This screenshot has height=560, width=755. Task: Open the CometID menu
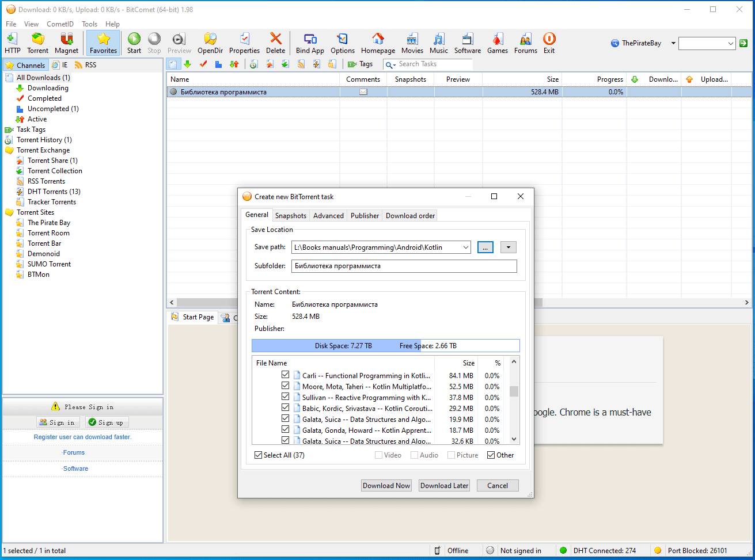click(x=60, y=24)
